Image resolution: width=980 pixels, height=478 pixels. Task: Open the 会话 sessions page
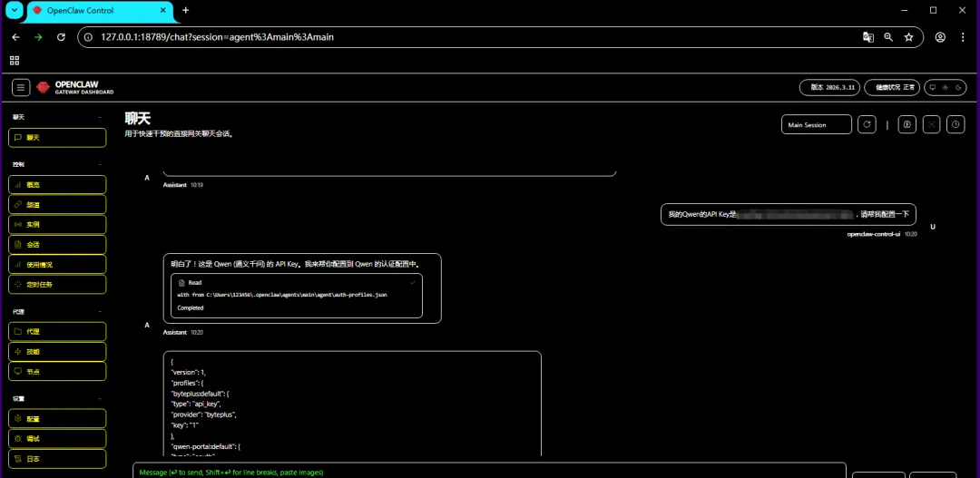point(57,244)
